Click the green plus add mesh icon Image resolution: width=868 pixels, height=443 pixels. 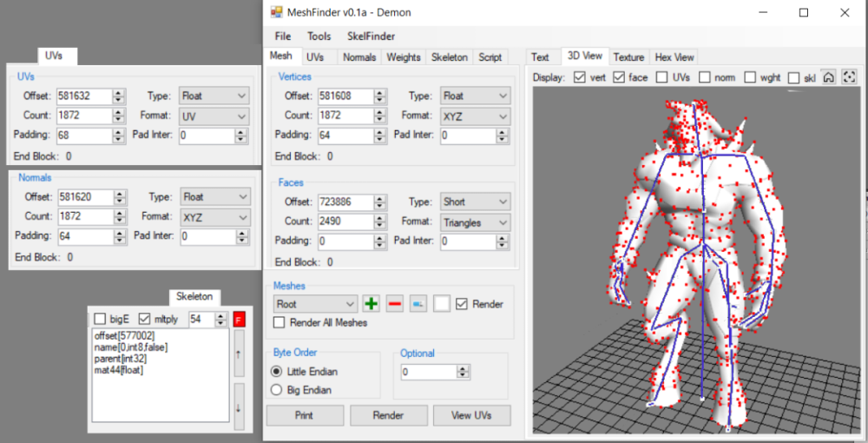(x=372, y=304)
